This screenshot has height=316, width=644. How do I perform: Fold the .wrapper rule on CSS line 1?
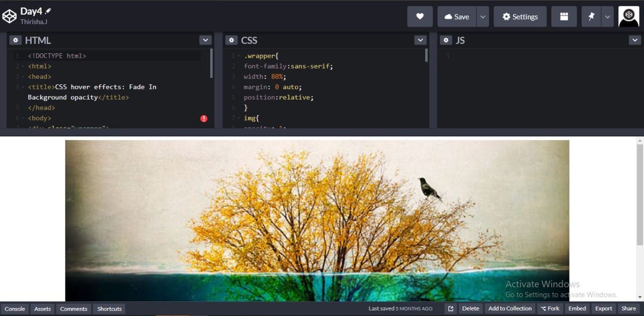point(239,56)
